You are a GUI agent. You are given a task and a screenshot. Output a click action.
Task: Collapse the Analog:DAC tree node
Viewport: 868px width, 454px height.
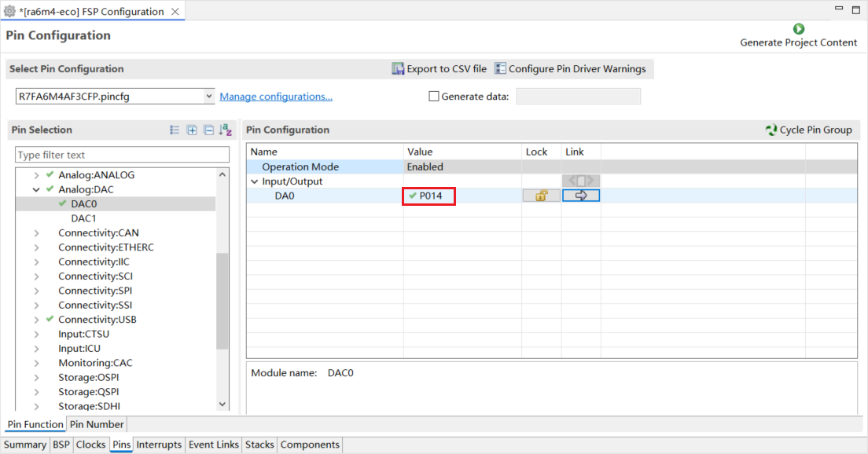click(x=36, y=189)
